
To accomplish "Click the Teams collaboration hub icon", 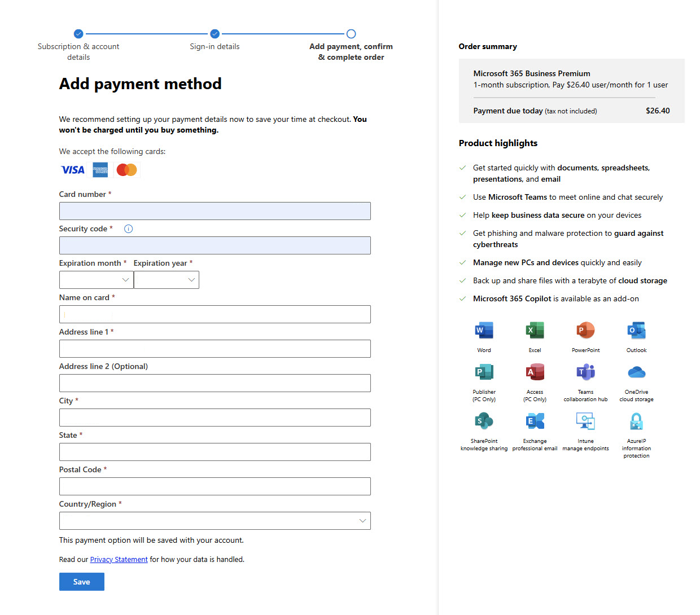I will click(x=585, y=372).
